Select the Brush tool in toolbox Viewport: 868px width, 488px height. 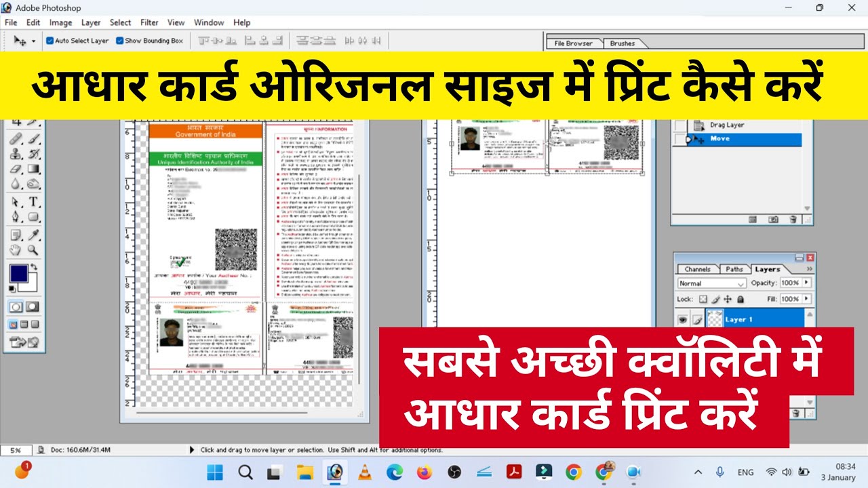click(33, 139)
